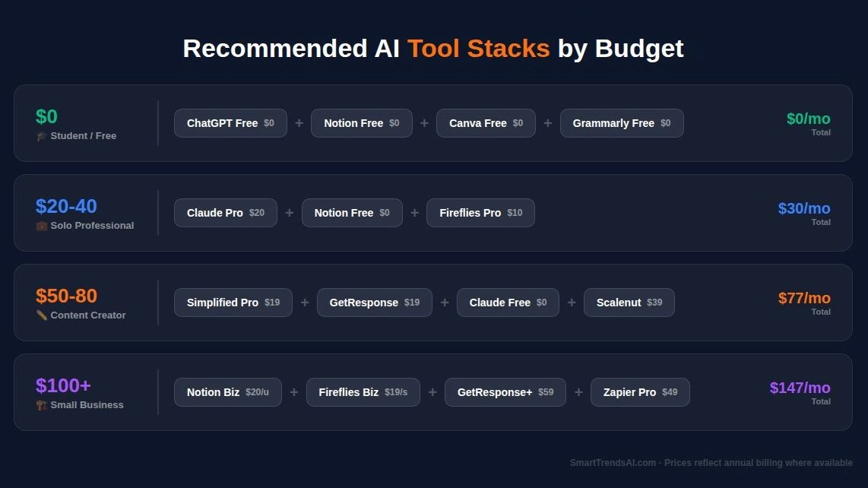This screenshot has height=488, width=868.
Task: Select the Scalenut $39 chip
Action: tap(629, 303)
